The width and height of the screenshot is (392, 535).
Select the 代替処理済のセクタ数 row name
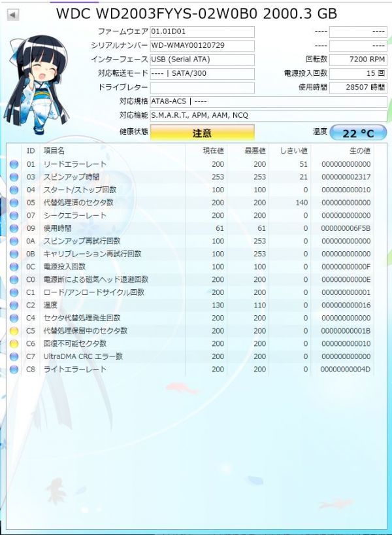78,203
